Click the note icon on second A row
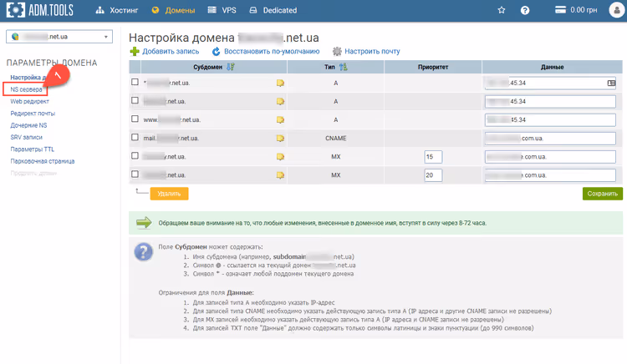The width and height of the screenshot is (627, 364). click(280, 101)
